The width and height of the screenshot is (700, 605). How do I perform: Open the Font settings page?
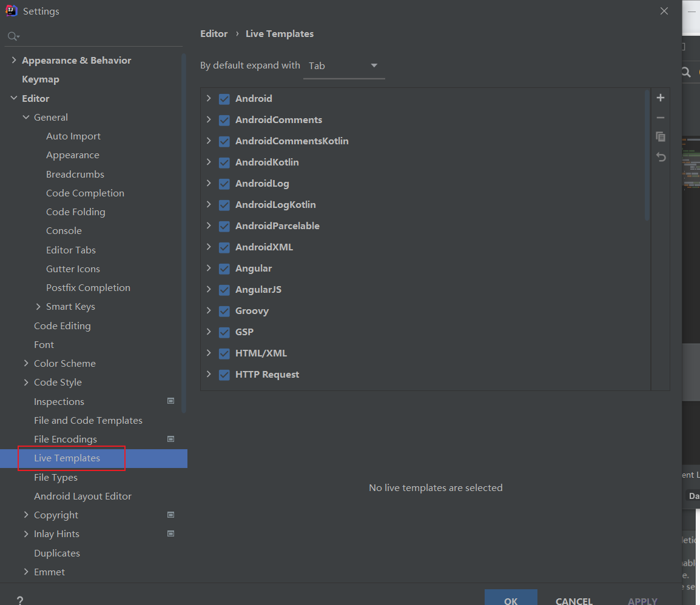coord(44,344)
